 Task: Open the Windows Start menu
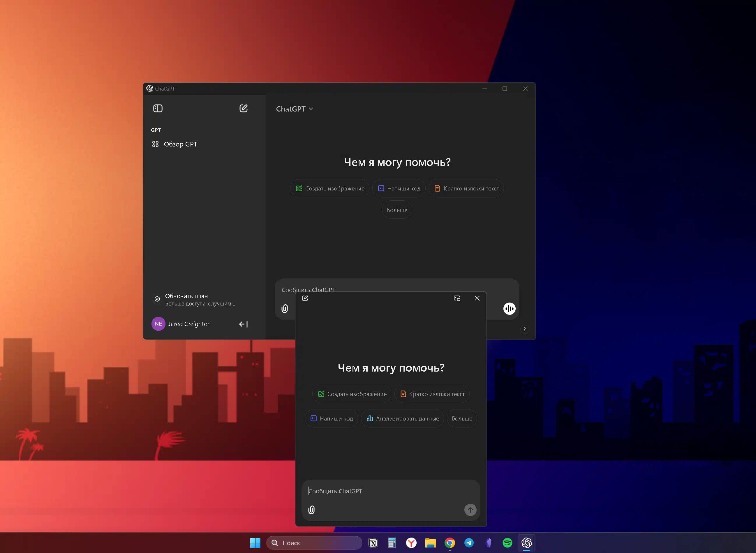255,543
